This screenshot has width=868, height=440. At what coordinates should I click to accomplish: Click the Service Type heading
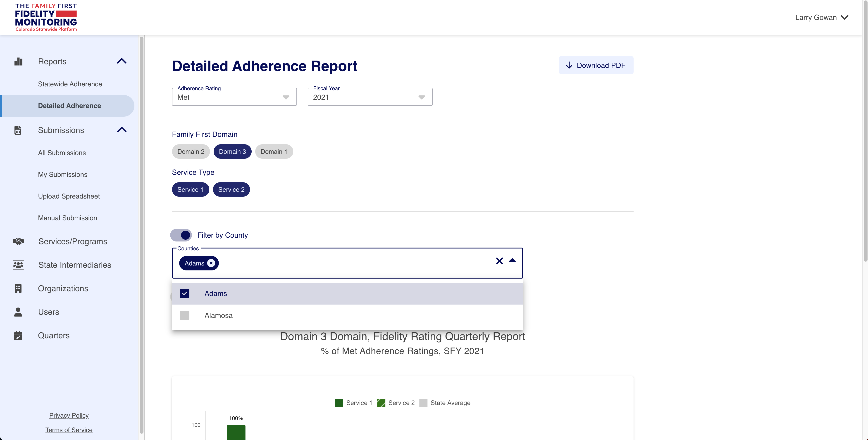click(x=193, y=172)
